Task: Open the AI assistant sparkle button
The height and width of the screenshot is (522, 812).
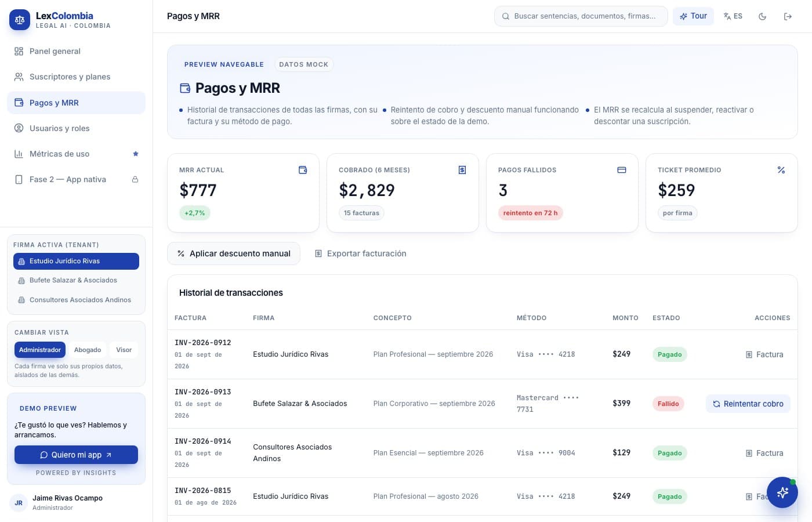Action: pyautogui.click(x=782, y=492)
